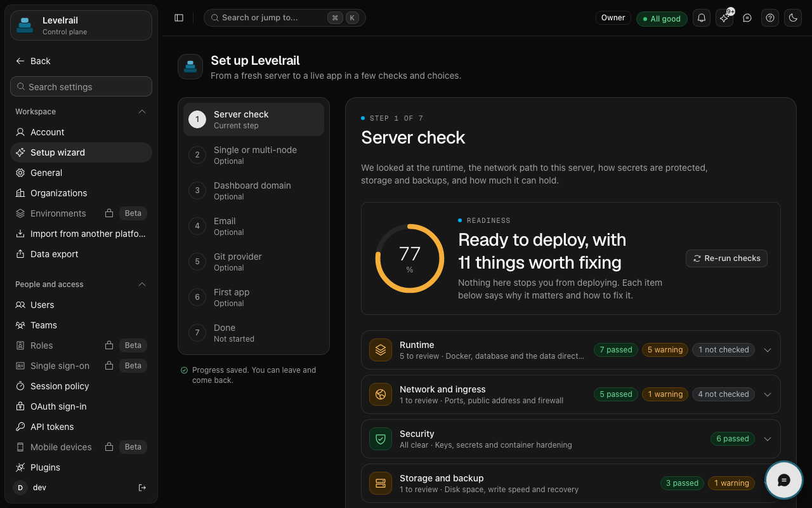Open the notifications bell
This screenshot has height=508, width=812.
(702, 18)
